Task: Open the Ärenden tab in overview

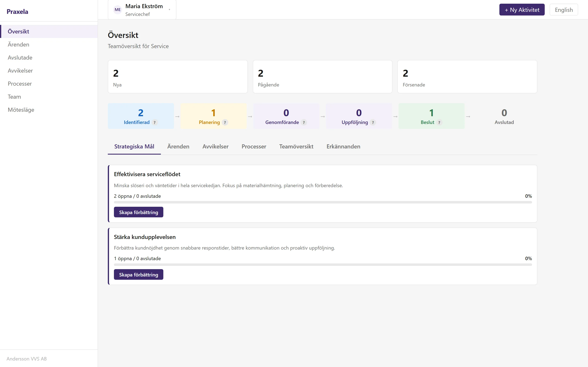Action: click(178, 146)
